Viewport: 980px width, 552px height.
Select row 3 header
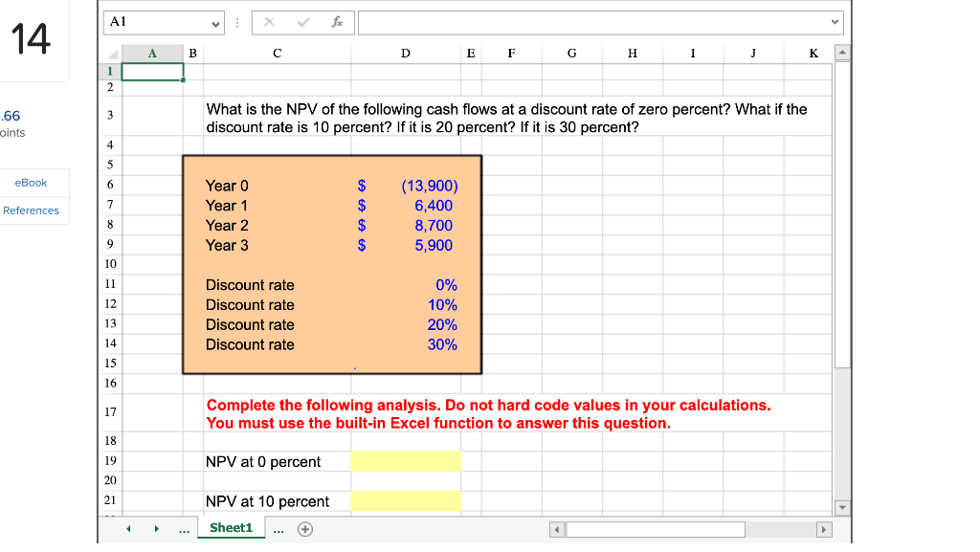pos(110,115)
